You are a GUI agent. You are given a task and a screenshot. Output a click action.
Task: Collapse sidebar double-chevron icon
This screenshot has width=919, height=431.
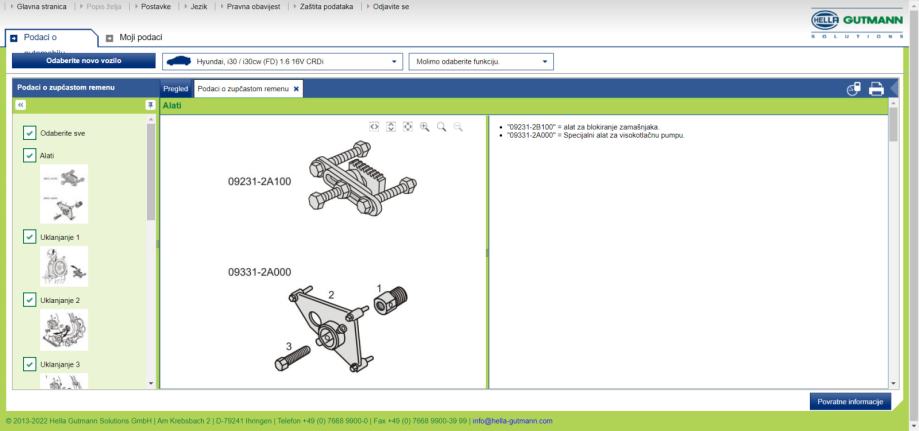coord(21,105)
